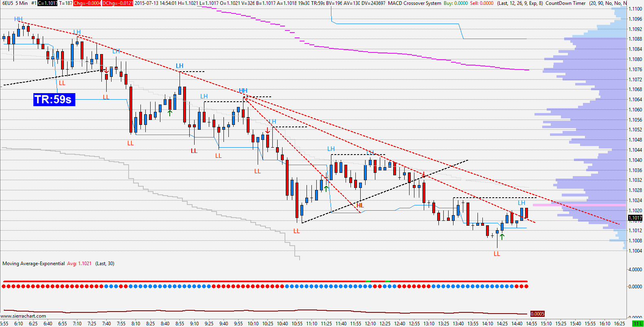Click the 1.1088 price on the scale
This screenshot has height=327, width=644.
tap(635, 39)
